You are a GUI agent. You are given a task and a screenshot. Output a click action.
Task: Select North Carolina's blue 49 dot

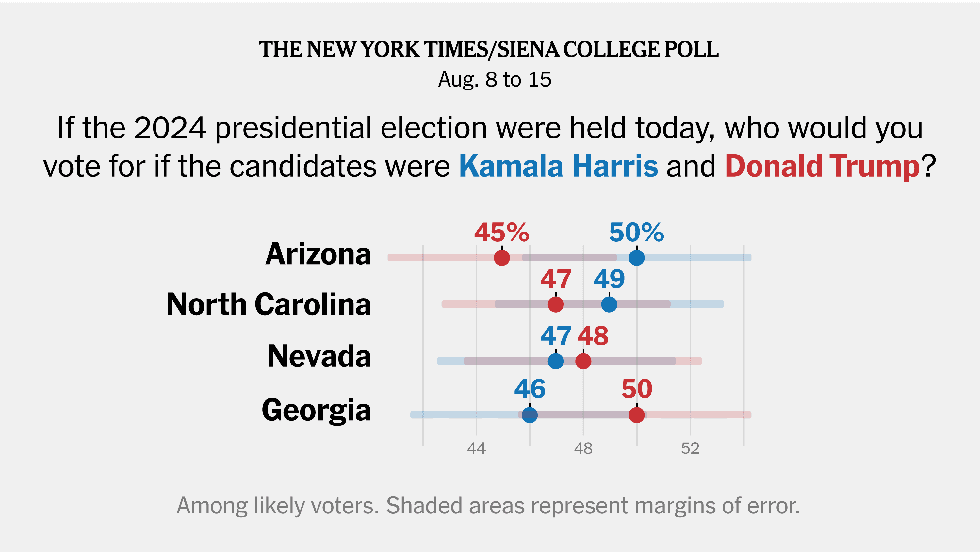pos(609,304)
